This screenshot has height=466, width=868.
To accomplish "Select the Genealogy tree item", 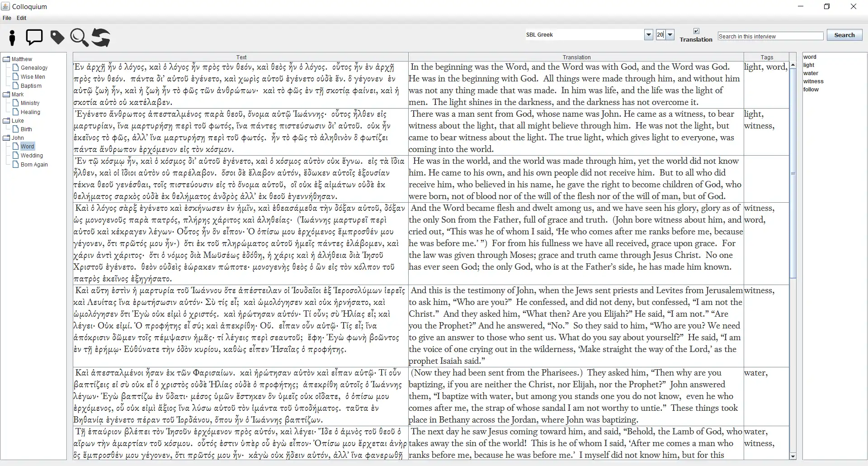I will pos(34,68).
